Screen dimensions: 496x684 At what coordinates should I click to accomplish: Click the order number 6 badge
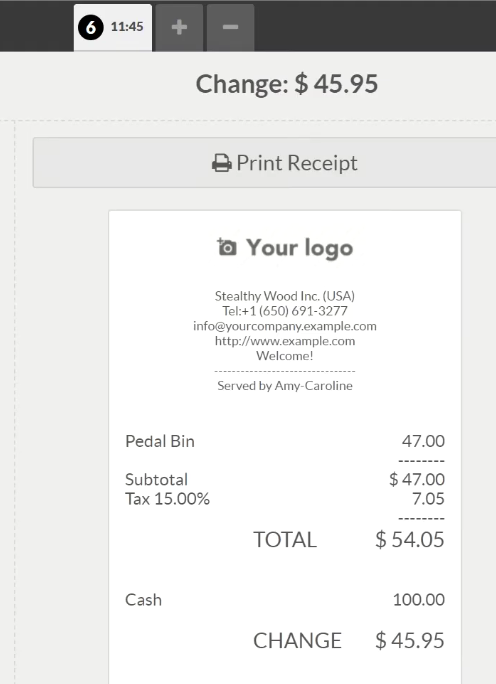click(x=91, y=27)
